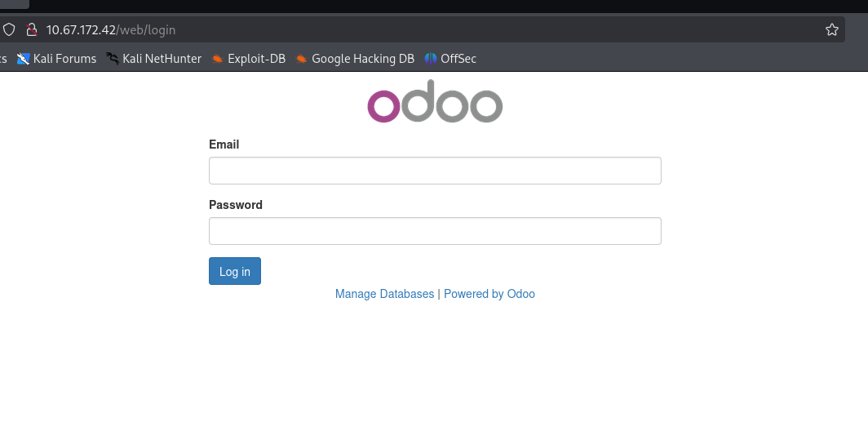Viewport: 868px width, 440px height.
Task: Open the Exploit-DB bookmark
Action: 249,59
